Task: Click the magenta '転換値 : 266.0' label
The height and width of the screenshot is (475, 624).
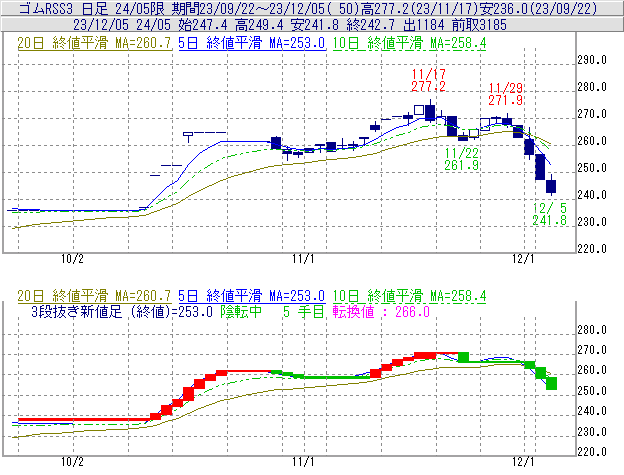Action: tap(381, 311)
